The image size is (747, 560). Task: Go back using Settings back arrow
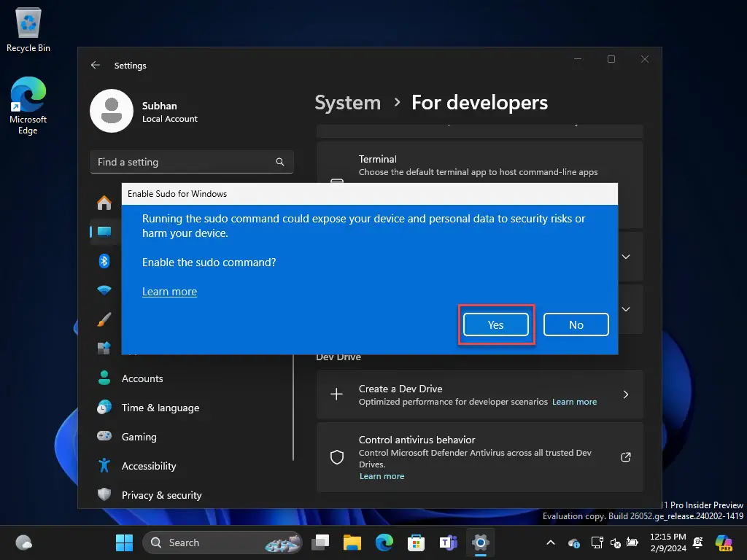point(96,65)
